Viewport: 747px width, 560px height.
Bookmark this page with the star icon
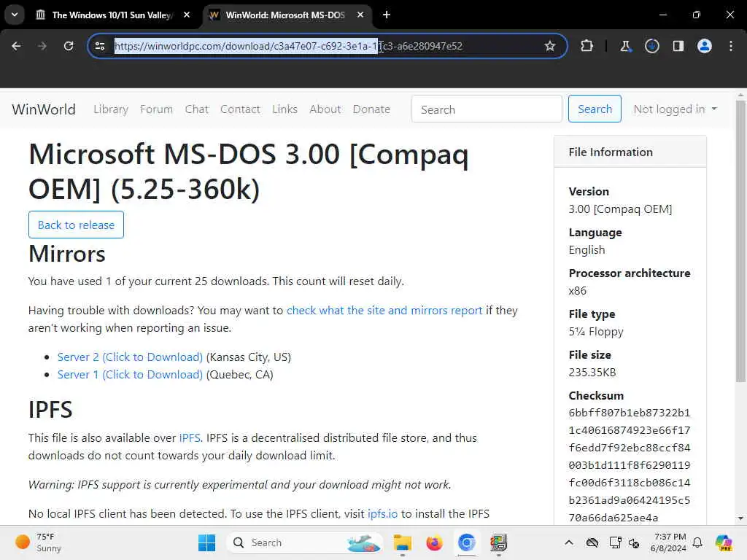[x=550, y=46]
